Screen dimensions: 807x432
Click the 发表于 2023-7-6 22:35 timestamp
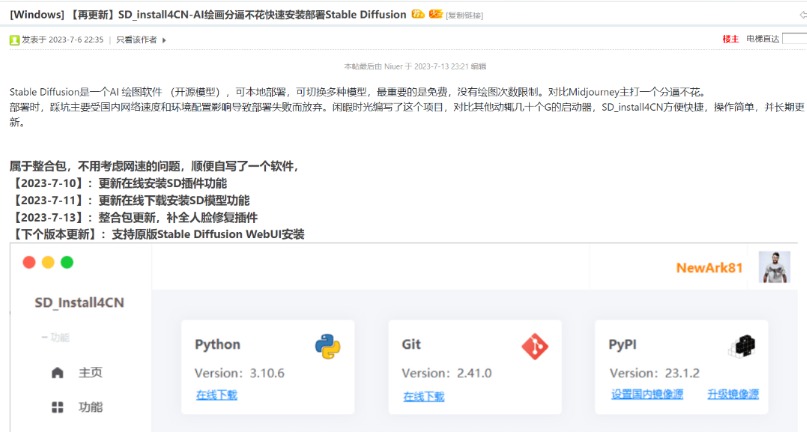click(62, 40)
